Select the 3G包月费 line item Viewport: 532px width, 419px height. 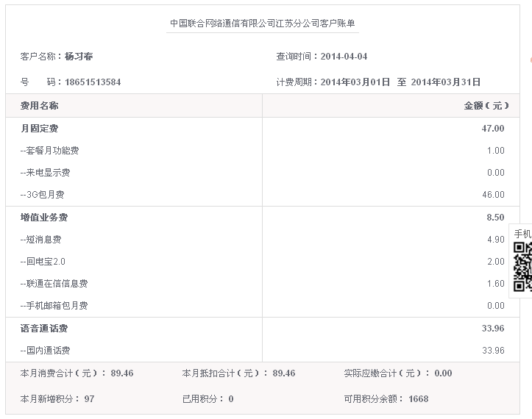(43, 195)
